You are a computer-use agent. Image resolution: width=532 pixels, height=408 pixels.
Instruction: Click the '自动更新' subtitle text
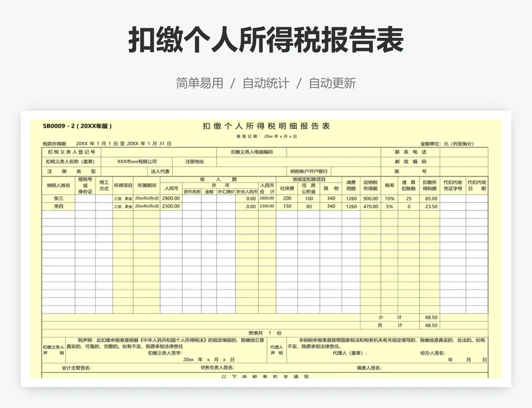tap(332, 83)
